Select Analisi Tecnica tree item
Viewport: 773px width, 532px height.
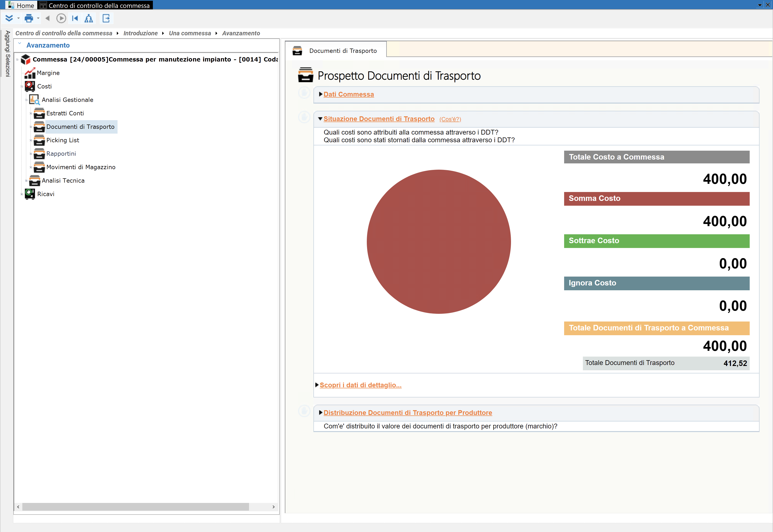[x=63, y=181]
